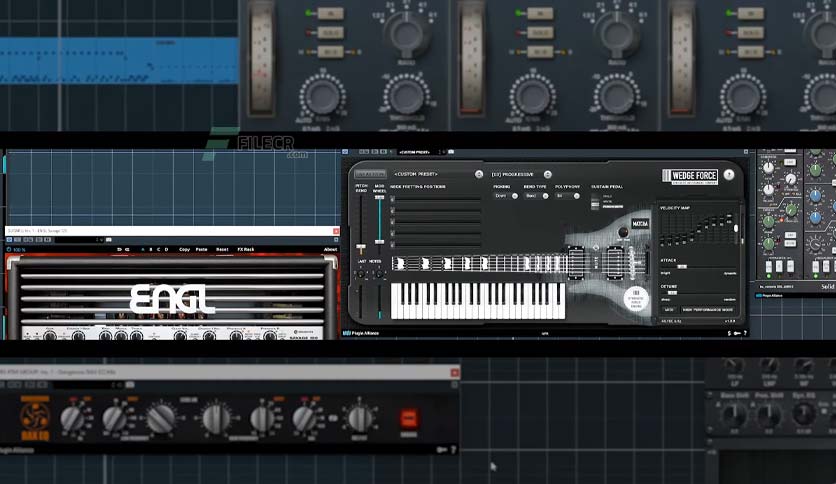Image resolution: width=836 pixels, height=484 pixels.
Task: Open FX Rack in the ENGL toolbar
Action: pyautogui.click(x=246, y=249)
